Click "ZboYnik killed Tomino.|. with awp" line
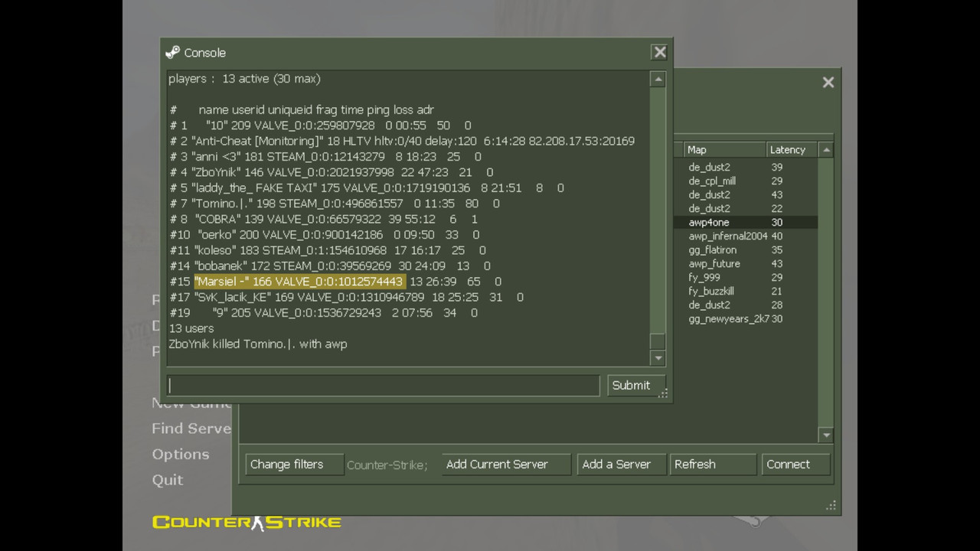Viewport: 980px width, 551px height. click(x=258, y=344)
